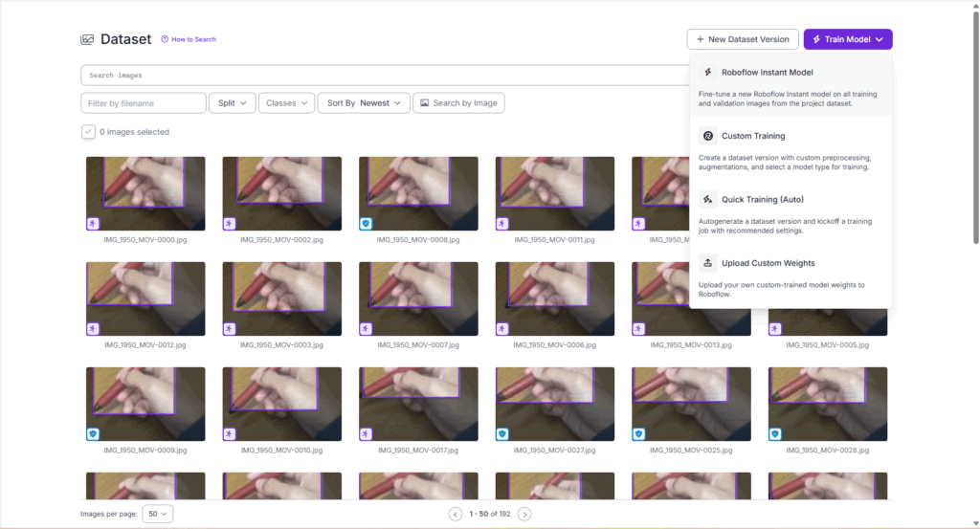Change images per page dropdown value
The height and width of the screenshot is (529, 980).
point(157,514)
